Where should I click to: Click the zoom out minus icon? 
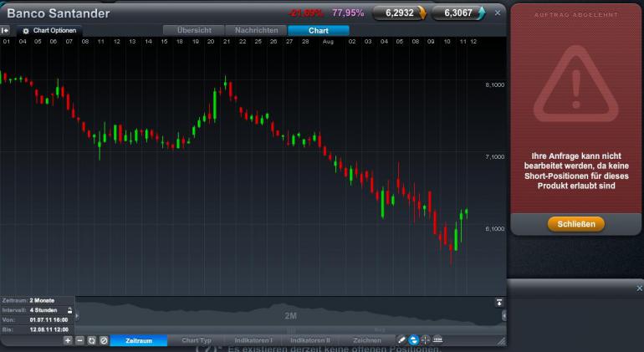[x=80, y=340]
